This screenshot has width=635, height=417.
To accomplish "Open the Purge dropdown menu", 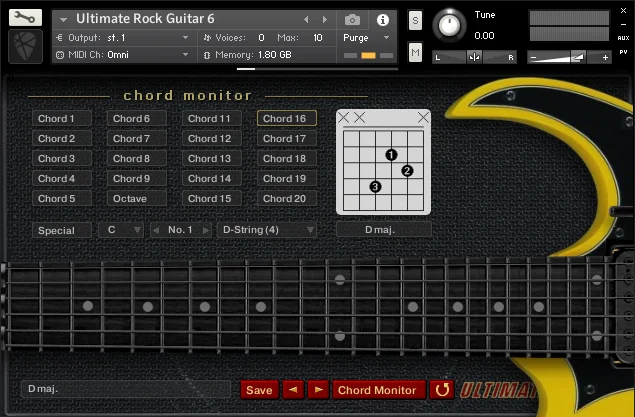I will (x=366, y=38).
